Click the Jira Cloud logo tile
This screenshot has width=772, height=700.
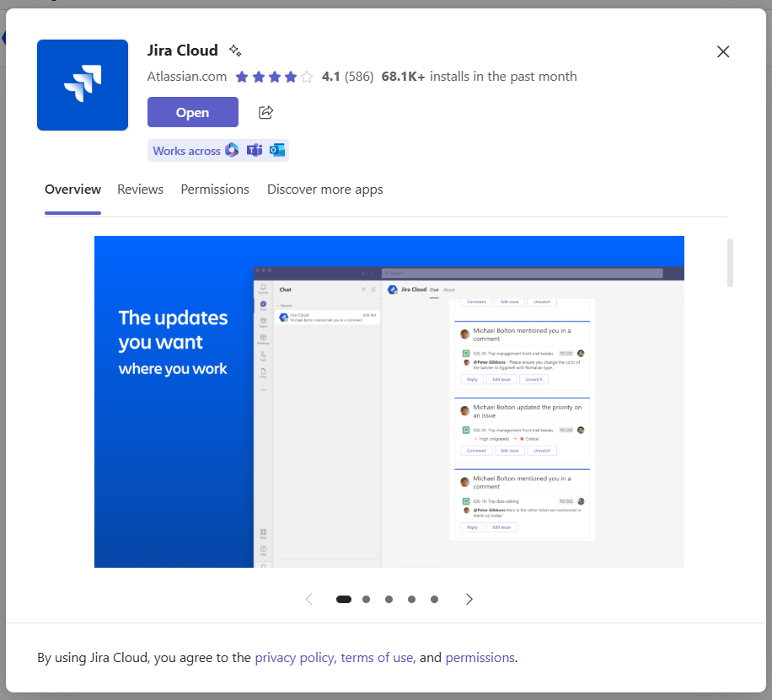(x=83, y=85)
